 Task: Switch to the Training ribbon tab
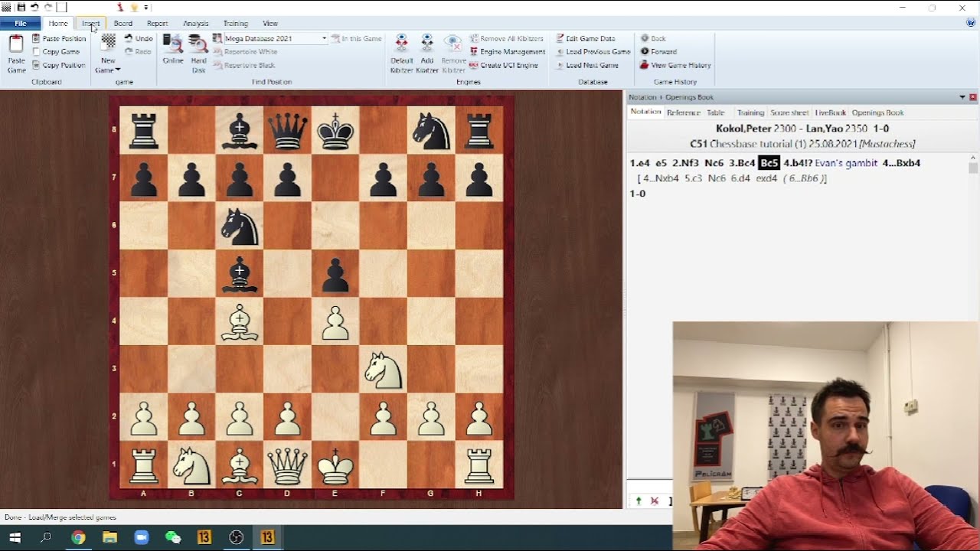tap(235, 24)
